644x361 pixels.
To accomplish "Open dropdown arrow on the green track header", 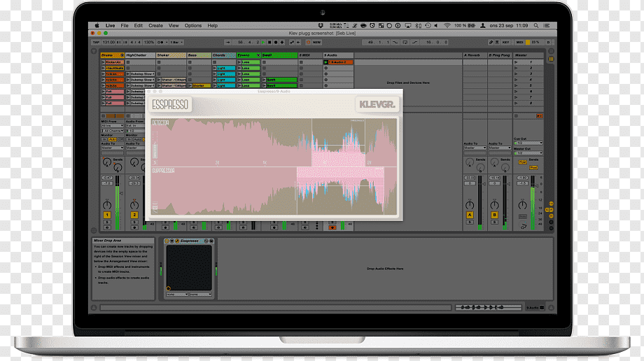I will tap(258, 55).
